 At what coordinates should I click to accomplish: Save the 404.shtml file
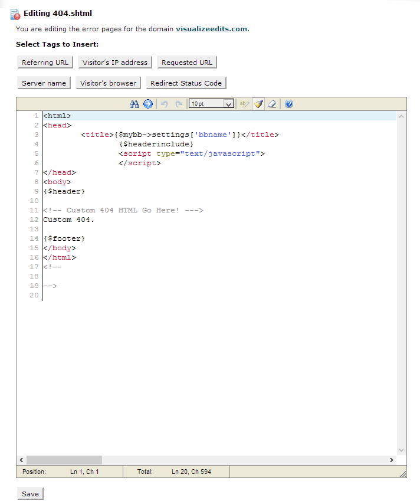pos(30,494)
